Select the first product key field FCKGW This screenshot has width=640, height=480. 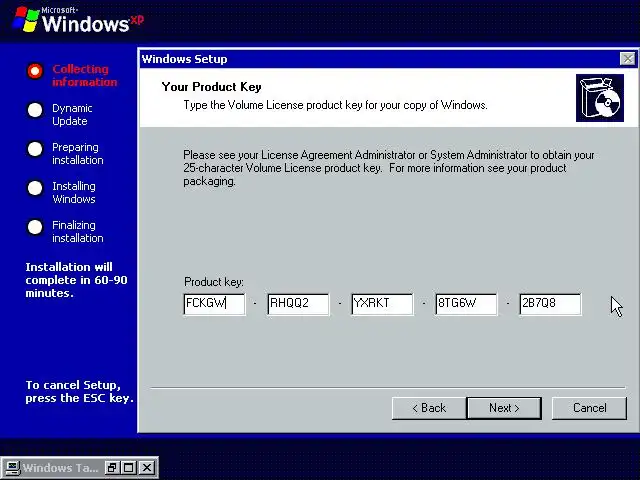tap(215, 304)
